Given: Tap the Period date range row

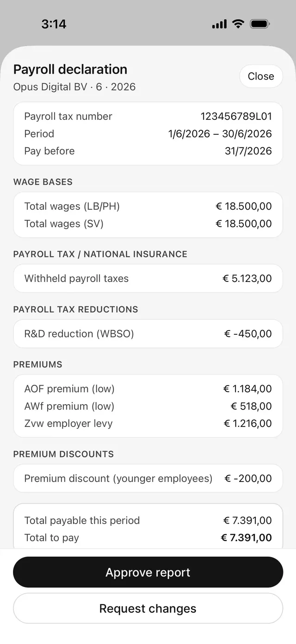Looking at the screenshot, I should tap(148, 134).
